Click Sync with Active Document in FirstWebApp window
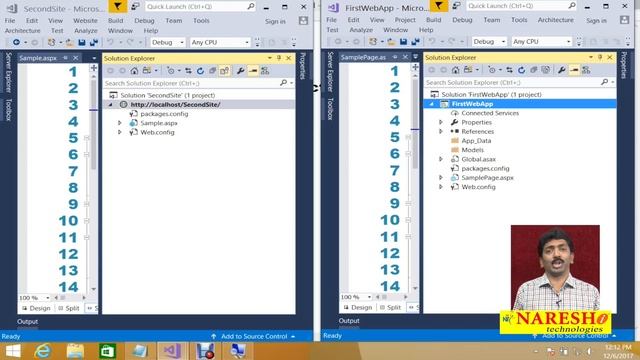 tap(509, 70)
